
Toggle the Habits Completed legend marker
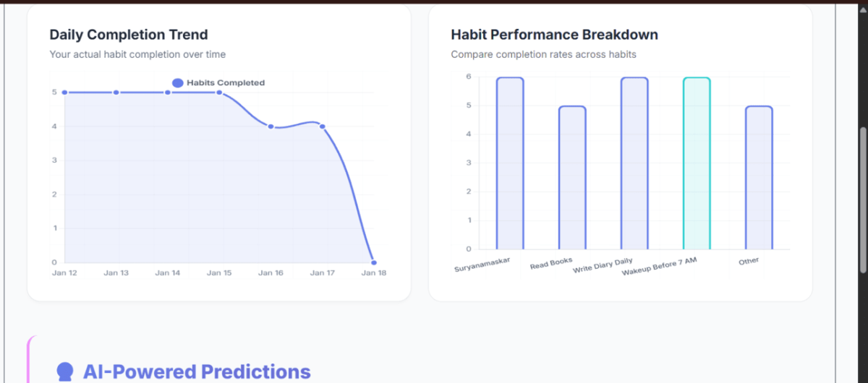pos(177,83)
